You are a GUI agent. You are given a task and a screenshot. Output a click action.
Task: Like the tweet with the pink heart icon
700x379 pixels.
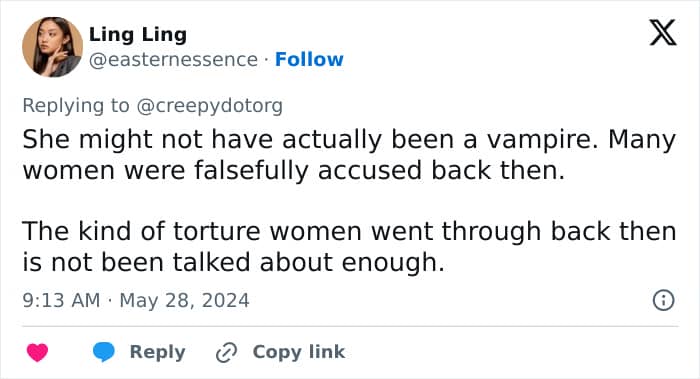tap(38, 352)
